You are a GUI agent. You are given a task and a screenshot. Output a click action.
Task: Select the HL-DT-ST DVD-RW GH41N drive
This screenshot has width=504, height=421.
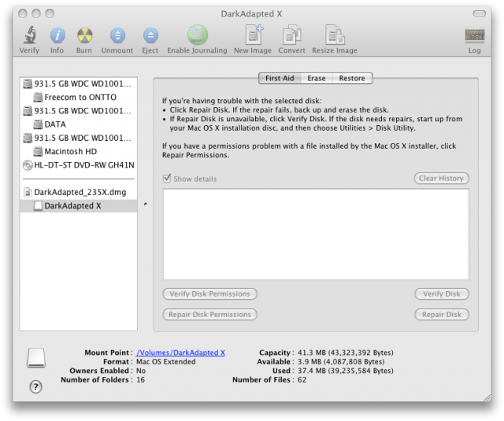pos(78,165)
